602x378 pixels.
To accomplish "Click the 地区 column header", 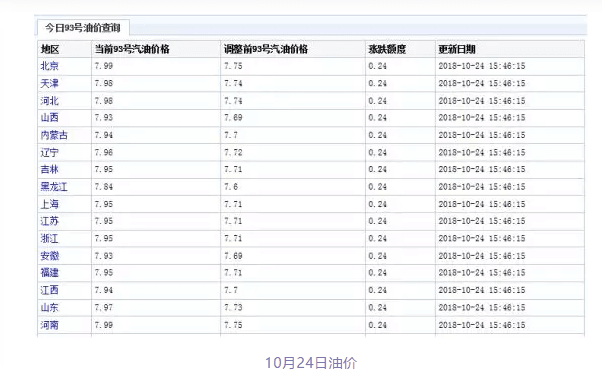I will [50, 49].
